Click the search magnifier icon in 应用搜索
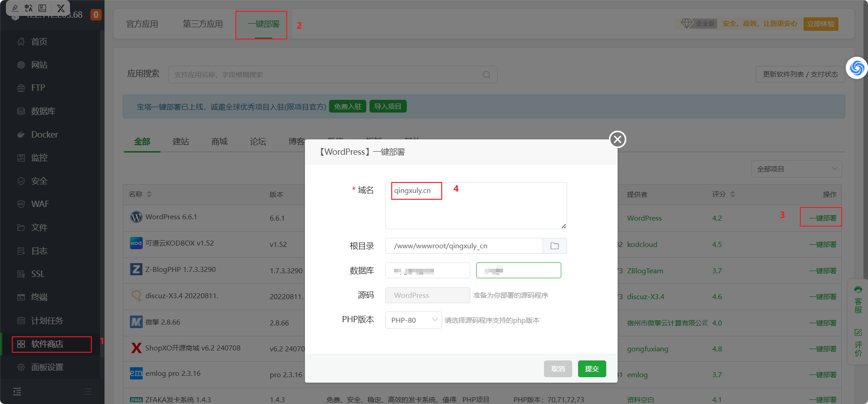Screen dimensions: 868x404 [x=486, y=74]
